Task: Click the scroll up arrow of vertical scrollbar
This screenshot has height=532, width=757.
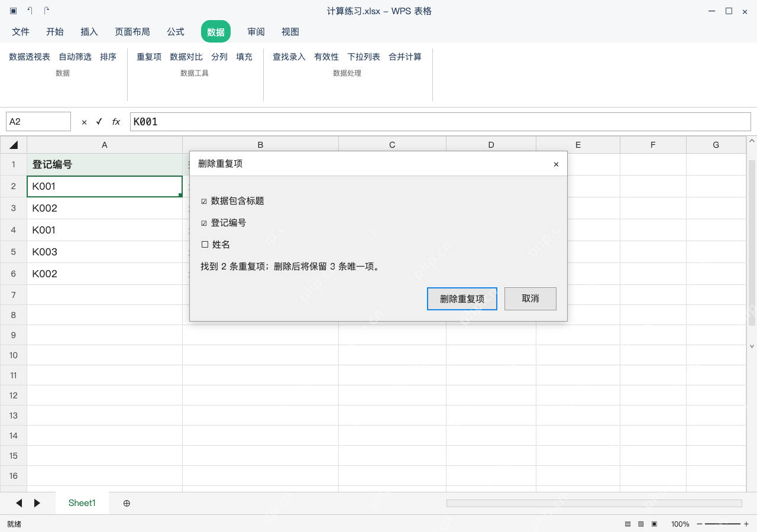Action: click(x=752, y=141)
